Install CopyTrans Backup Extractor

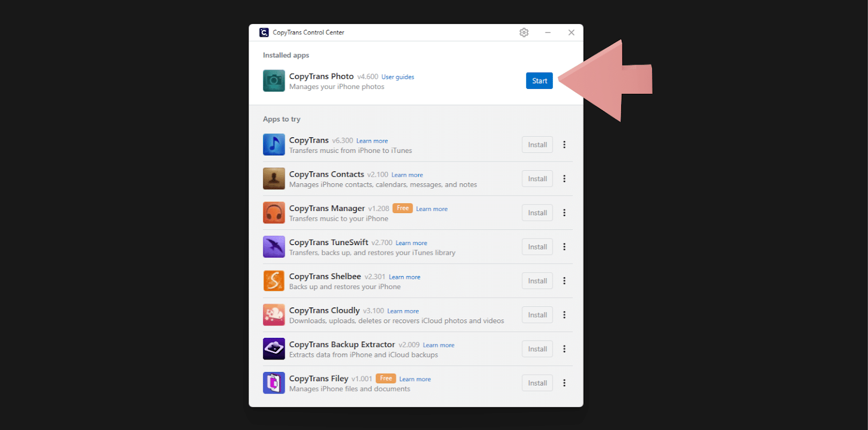pyautogui.click(x=537, y=349)
